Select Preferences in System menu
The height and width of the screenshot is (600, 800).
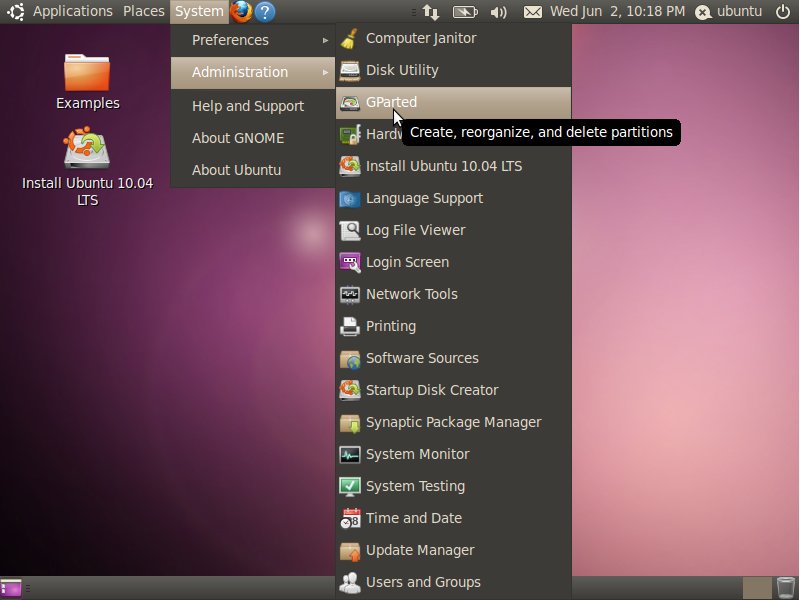click(x=253, y=40)
